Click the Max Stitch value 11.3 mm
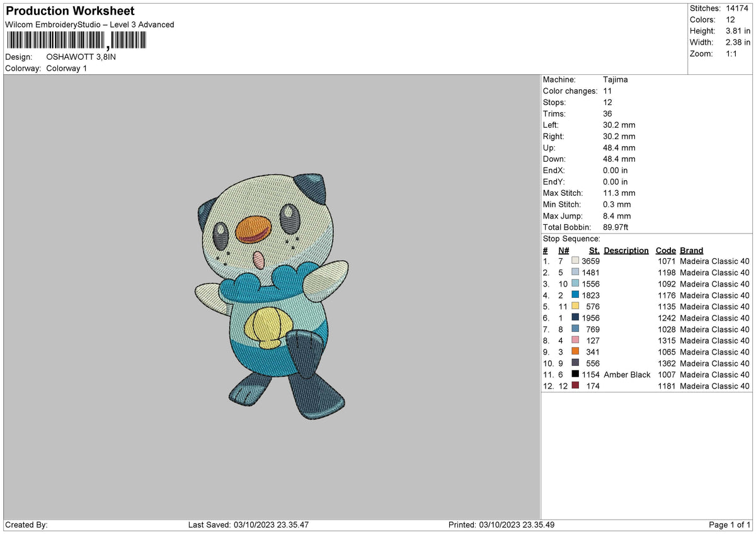Screen dimensions: 756x534 click(x=619, y=193)
